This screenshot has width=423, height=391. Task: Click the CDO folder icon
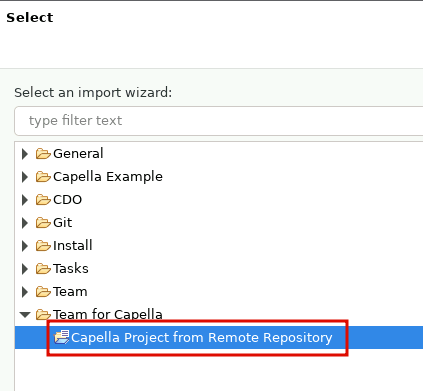[x=43, y=200]
